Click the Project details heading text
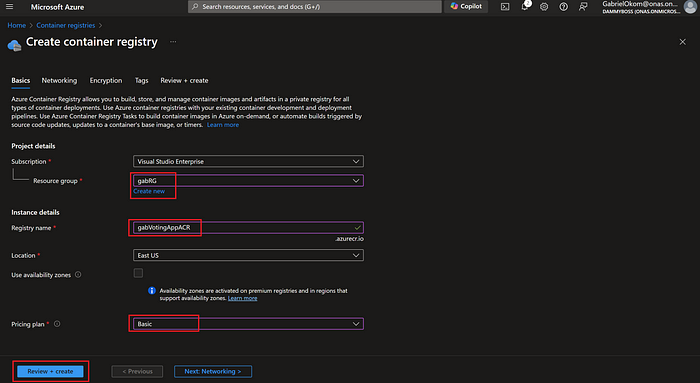 pyautogui.click(x=33, y=146)
